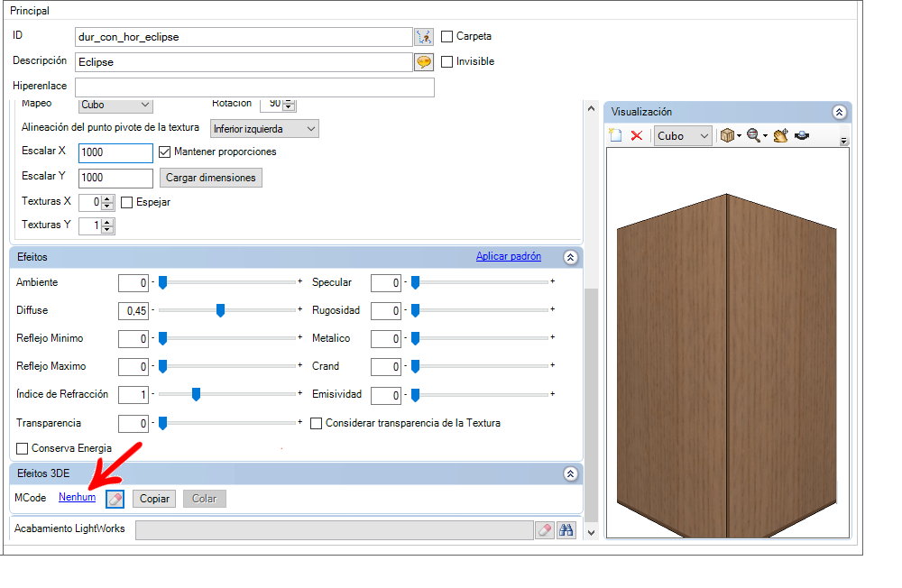Click the speech bubble icon beside Descripción
902x588 pixels.
[x=423, y=61]
